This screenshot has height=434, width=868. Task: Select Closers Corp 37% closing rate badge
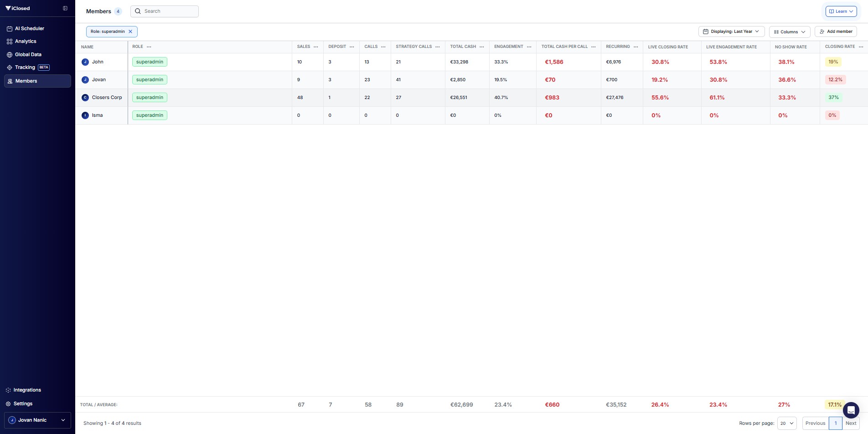point(833,98)
